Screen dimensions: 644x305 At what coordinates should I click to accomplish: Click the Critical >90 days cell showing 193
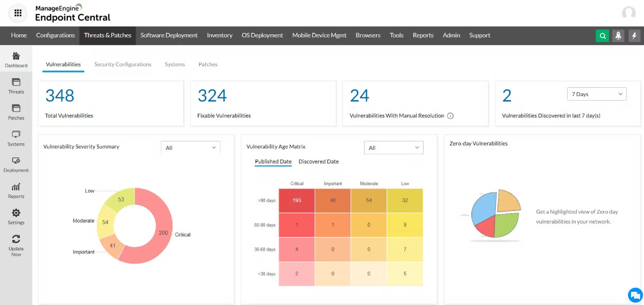pyautogui.click(x=297, y=201)
